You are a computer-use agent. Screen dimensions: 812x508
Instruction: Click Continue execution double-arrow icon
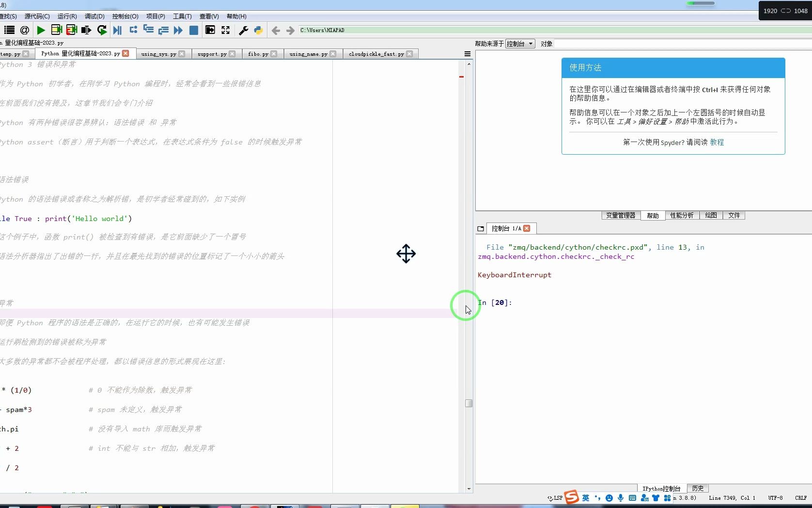178,30
